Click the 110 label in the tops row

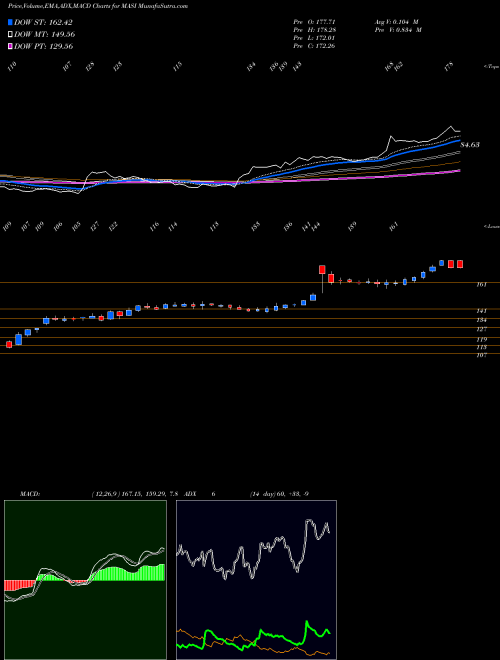[x=13, y=66]
